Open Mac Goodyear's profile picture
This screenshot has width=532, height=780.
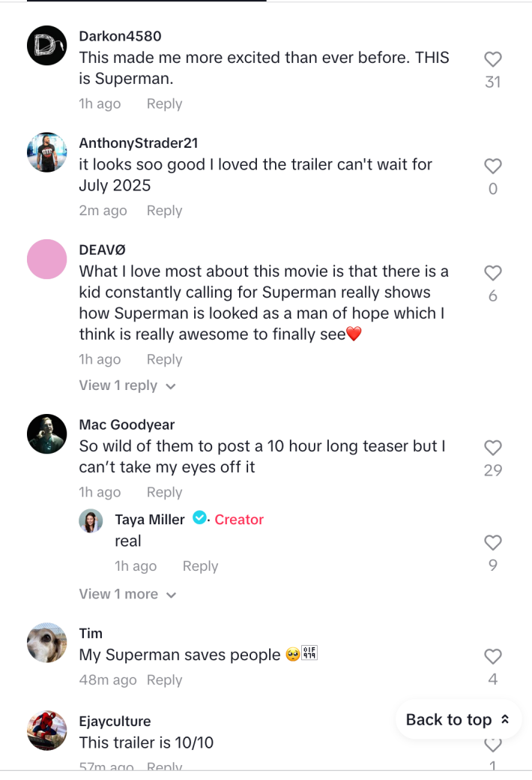click(x=46, y=433)
